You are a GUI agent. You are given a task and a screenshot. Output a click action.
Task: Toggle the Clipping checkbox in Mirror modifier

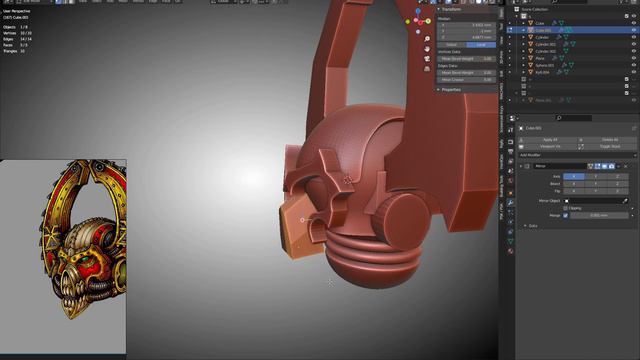pyautogui.click(x=565, y=208)
